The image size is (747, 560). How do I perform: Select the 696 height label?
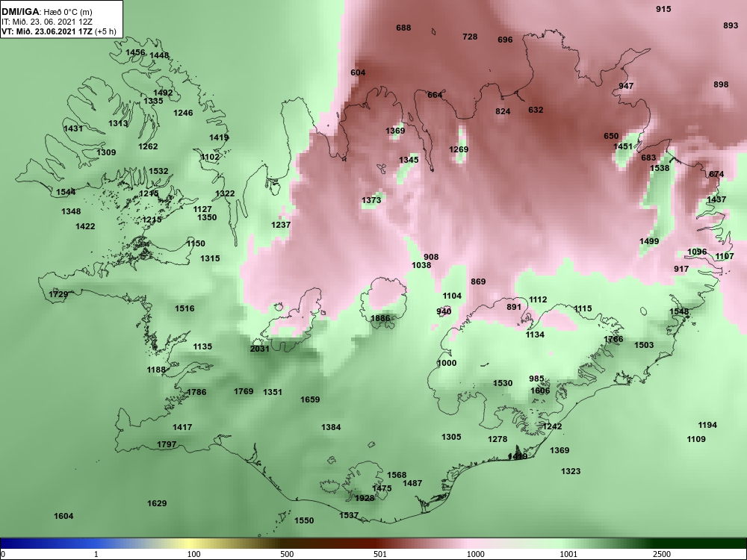[x=505, y=40]
